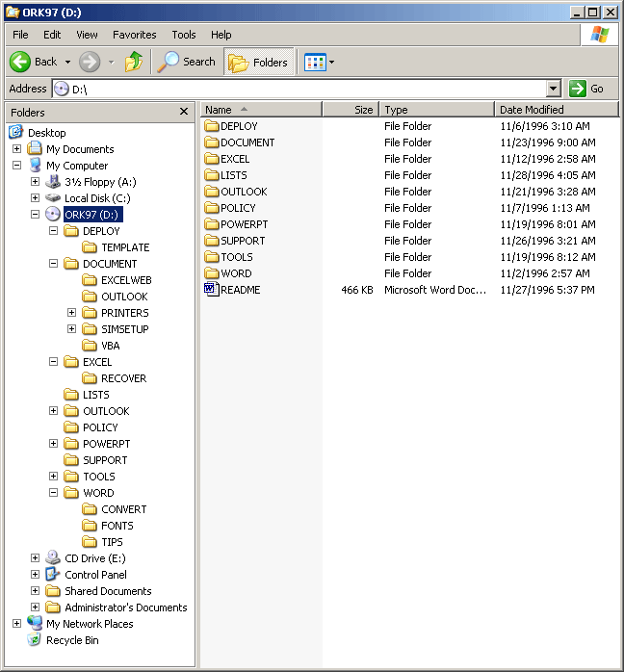Expand SIMSETUP folder in tree
The image size is (624, 672).
pyautogui.click(x=71, y=328)
